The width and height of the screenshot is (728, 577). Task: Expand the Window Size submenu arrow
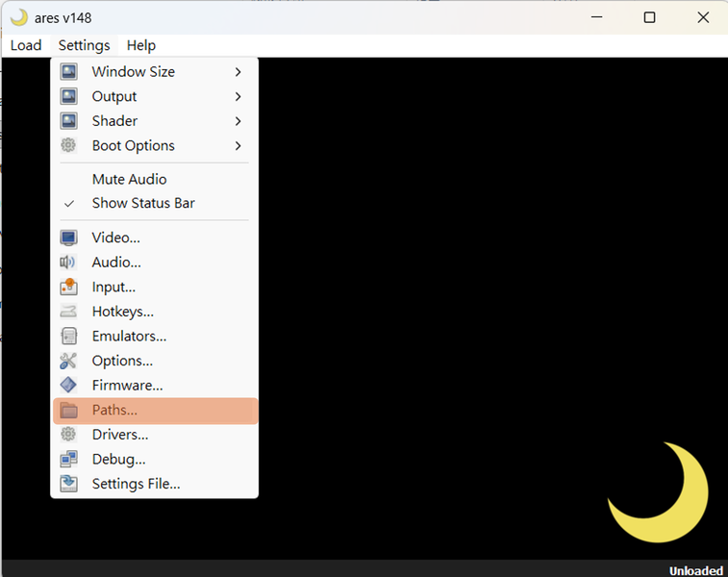pyautogui.click(x=238, y=72)
